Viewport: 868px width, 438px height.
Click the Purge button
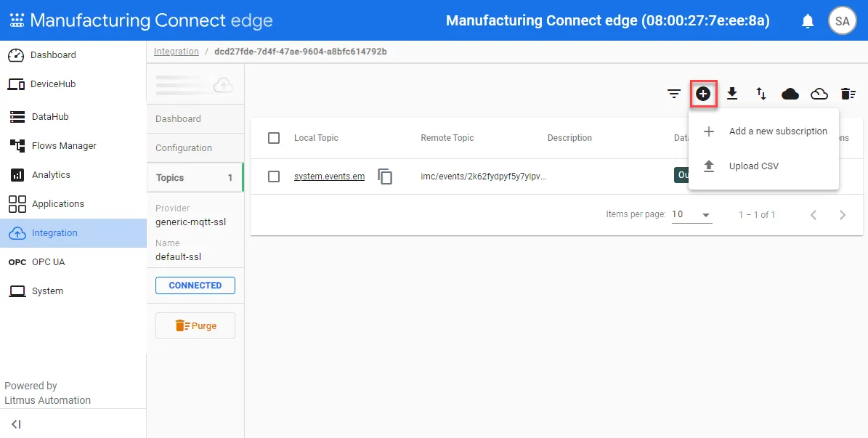[195, 325]
